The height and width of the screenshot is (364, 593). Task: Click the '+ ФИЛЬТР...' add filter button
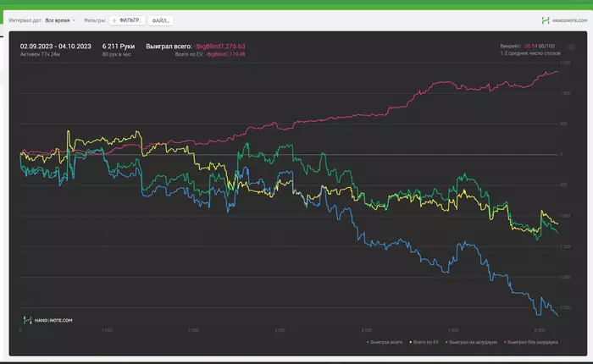pyautogui.click(x=127, y=20)
